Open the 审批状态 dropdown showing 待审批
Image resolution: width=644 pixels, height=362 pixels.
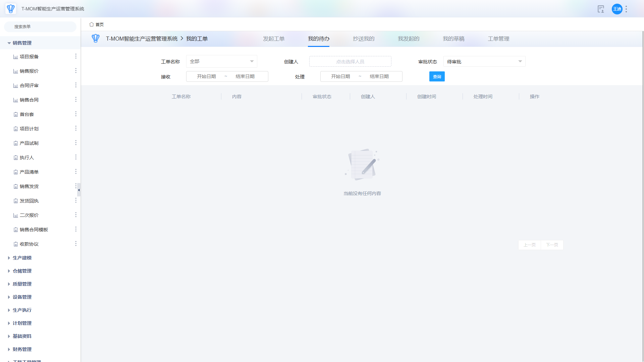point(484,61)
